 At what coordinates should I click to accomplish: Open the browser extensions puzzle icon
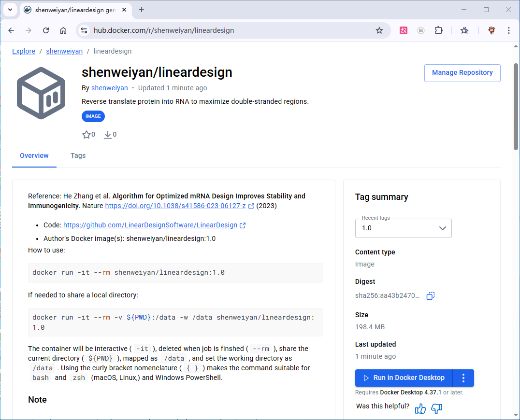coord(438,30)
